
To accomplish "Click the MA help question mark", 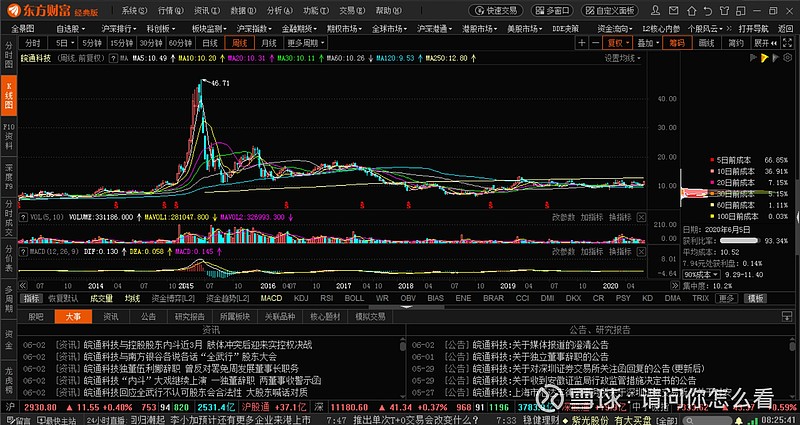I will point(113,58).
